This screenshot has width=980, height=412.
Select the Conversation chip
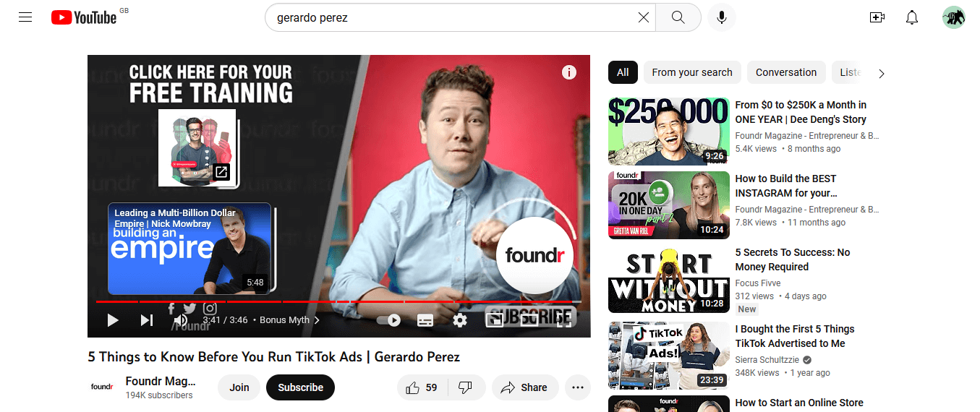(x=786, y=72)
